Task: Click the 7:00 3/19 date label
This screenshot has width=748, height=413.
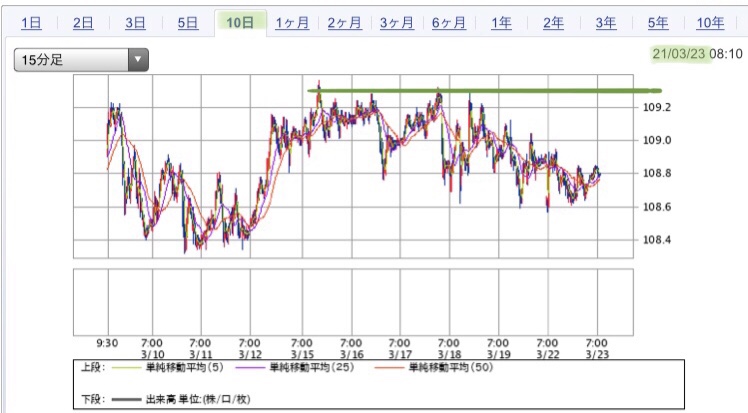Action: point(498,349)
